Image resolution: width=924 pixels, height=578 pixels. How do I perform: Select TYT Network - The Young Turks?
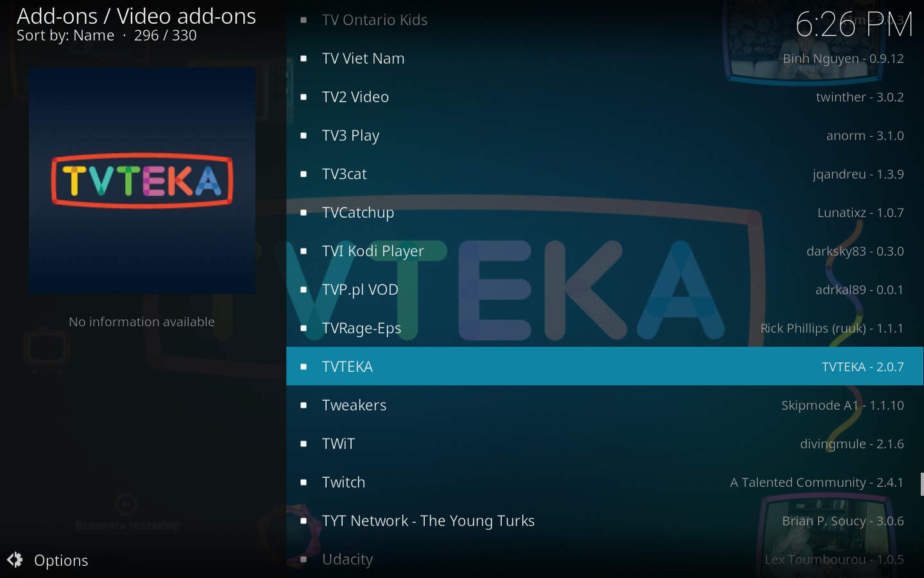(604, 521)
